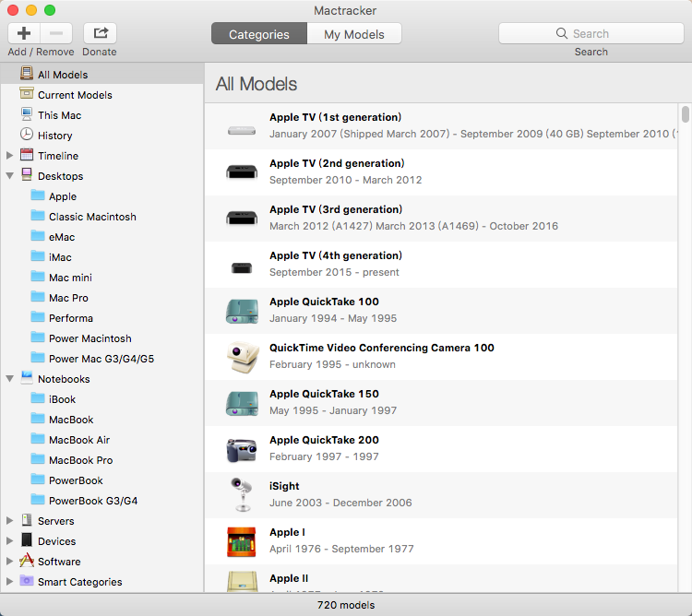The height and width of the screenshot is (616, 692).
Task: Open Power Mac G3/G4/G5 category
Action: 101,359
